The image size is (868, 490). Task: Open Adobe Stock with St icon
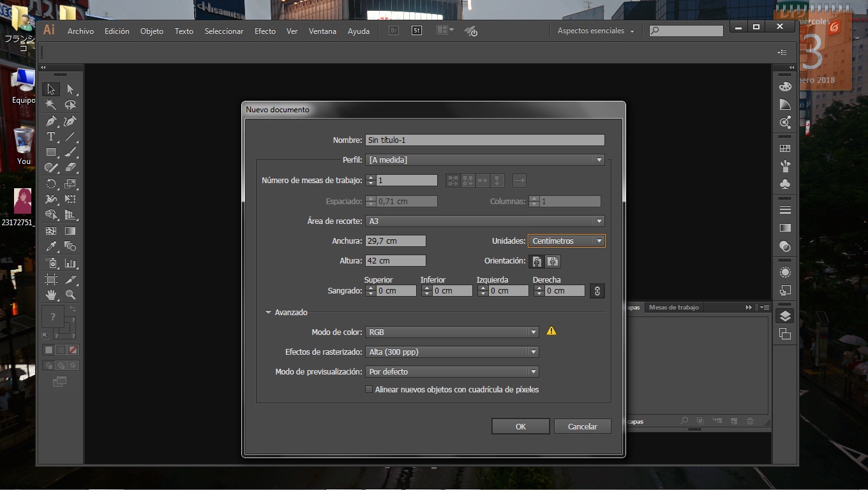(x=417, y=30)
